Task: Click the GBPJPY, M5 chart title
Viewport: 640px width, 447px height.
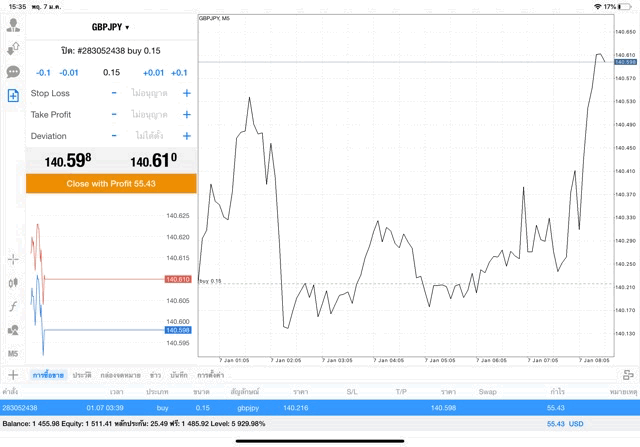Action: [214, 18]
